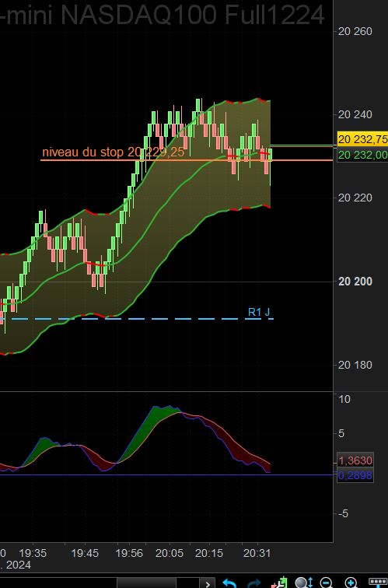Screen dimensions: 388x588
Task: Zoom out with the minus magnifier
Action: coord(326,583)
